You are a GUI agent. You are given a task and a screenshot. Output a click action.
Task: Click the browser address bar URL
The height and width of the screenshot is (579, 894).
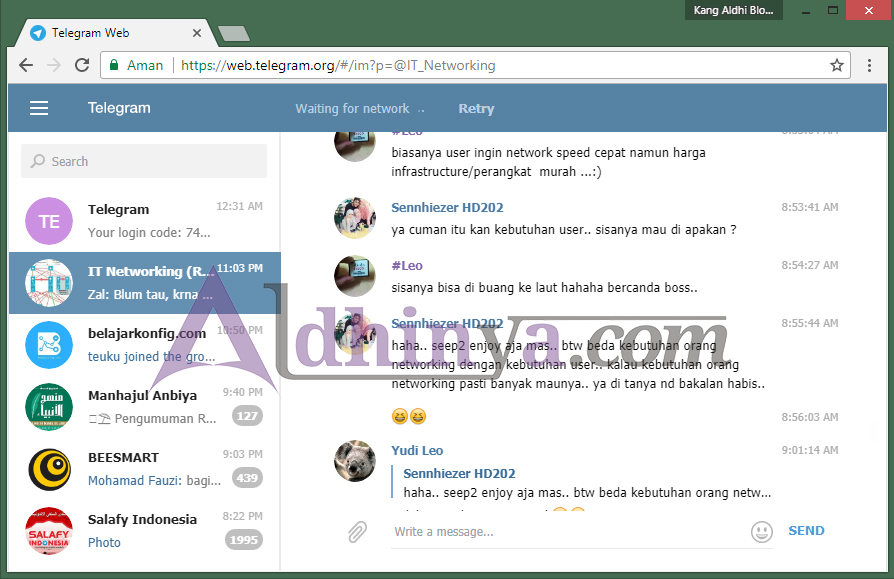338,66
